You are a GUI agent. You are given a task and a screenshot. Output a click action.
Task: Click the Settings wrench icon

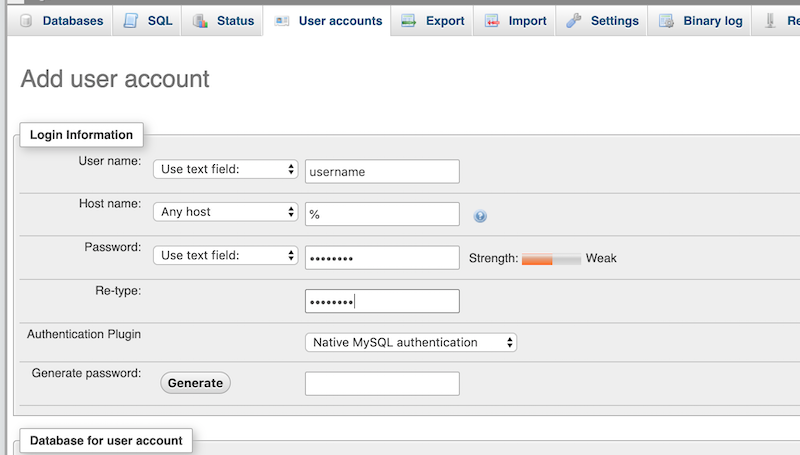coord(574,21)
